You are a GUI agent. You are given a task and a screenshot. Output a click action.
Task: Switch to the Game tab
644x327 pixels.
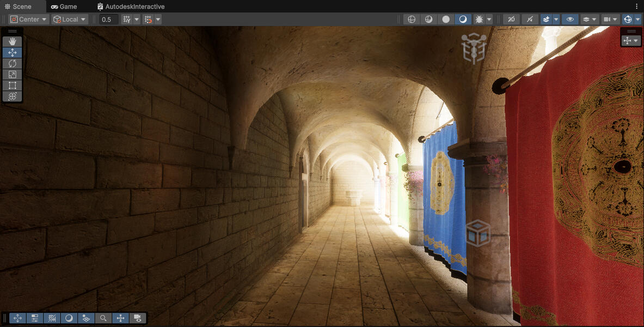pos(64,7)
